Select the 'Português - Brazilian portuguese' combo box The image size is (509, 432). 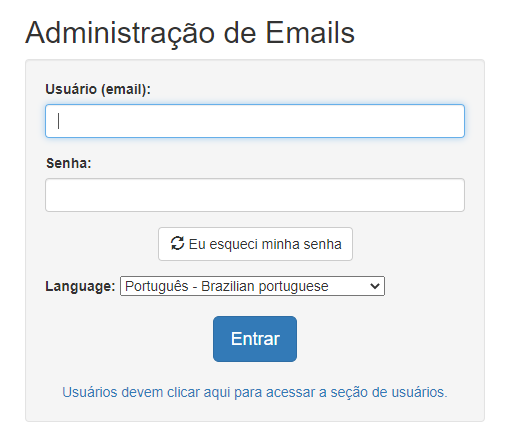pyautogui.click(x=252, y=286)
